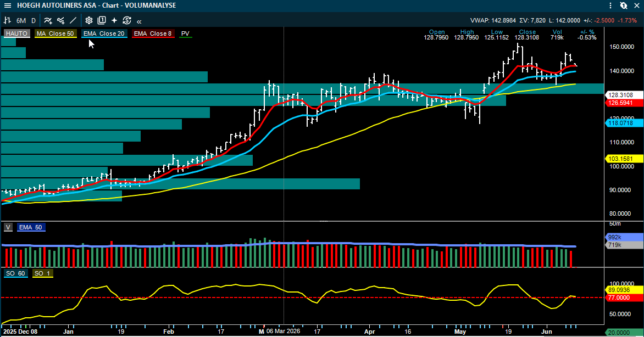Click the -2.5000 change value
Viewport: 644px width, 337px height.
pyautogui.click(x=605, y=20)
